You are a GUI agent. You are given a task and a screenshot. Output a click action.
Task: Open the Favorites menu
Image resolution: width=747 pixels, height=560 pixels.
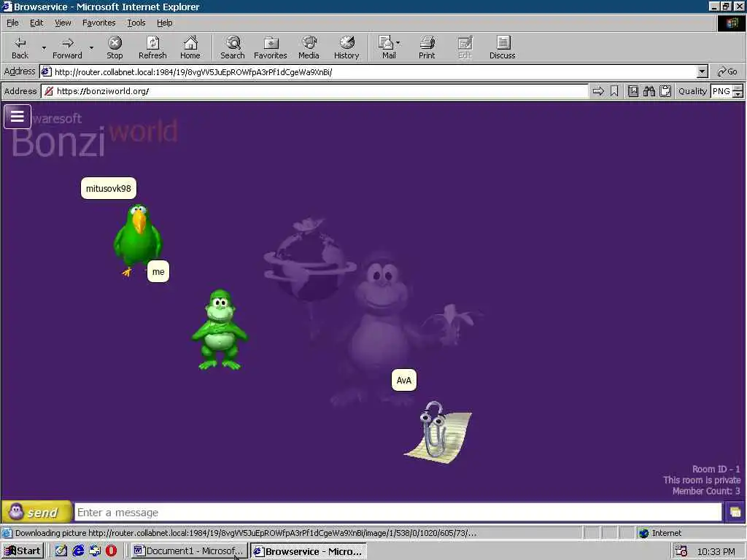click(x=98, y=23)
